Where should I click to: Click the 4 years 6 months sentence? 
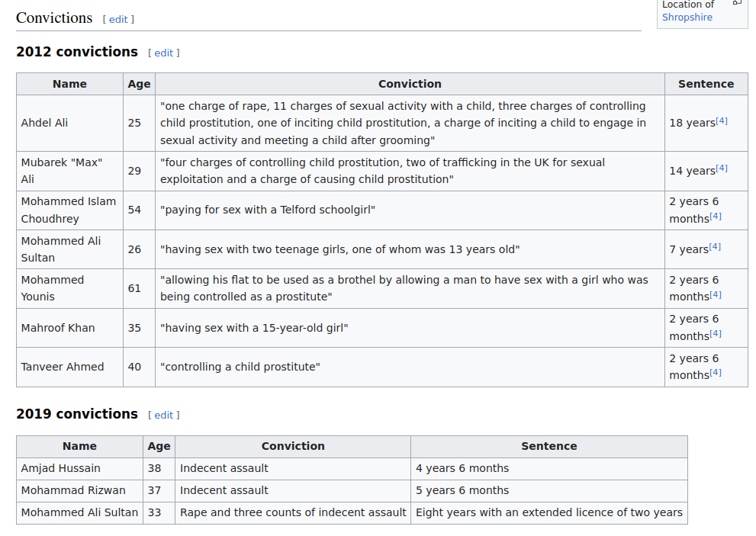point(462,468)
